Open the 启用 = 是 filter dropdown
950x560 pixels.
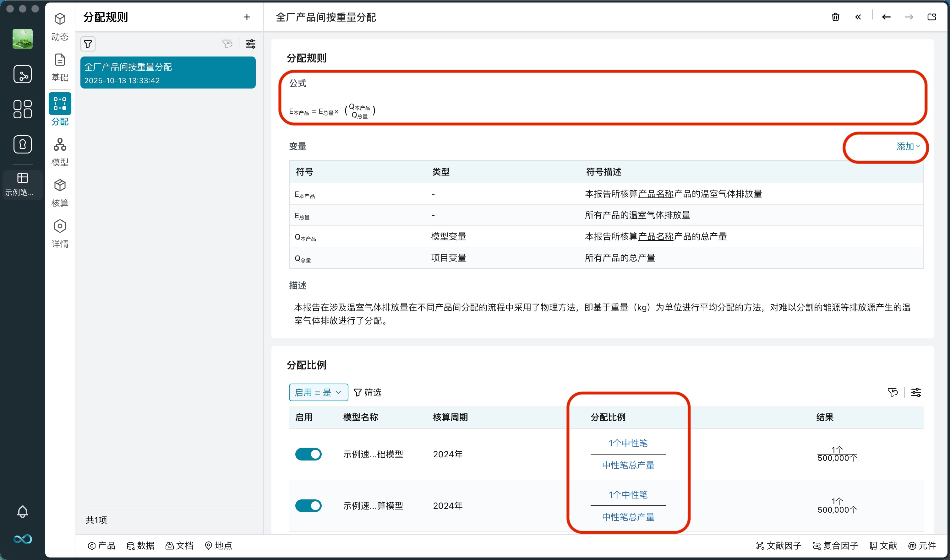[x=318, y=392]
